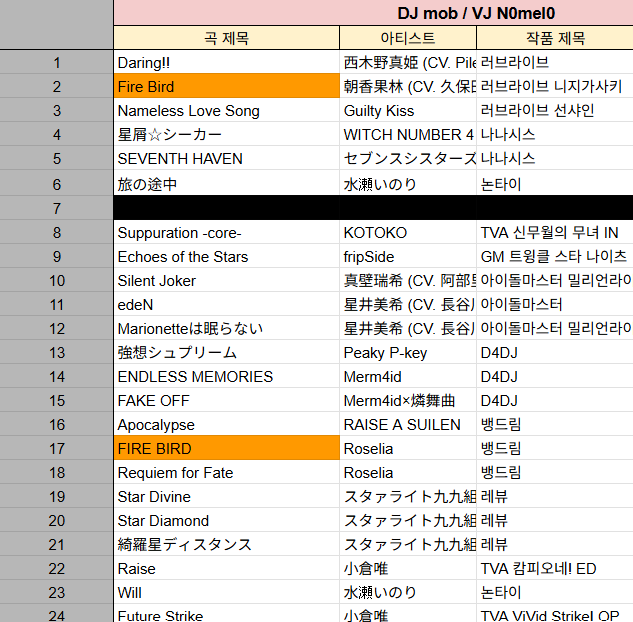This screenshot has height=622, width=633.
Task: Select the 'Will' song cell
Action: pyautogui.click(x=226, y=593)
